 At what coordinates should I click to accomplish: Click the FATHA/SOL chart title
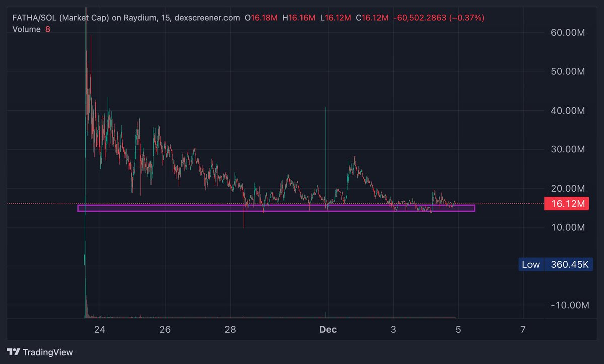[x=126, y=18]
